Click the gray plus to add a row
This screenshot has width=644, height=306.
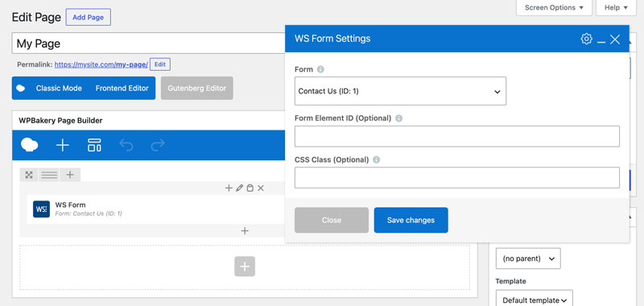pyautogui.click(x=245, y=267)
